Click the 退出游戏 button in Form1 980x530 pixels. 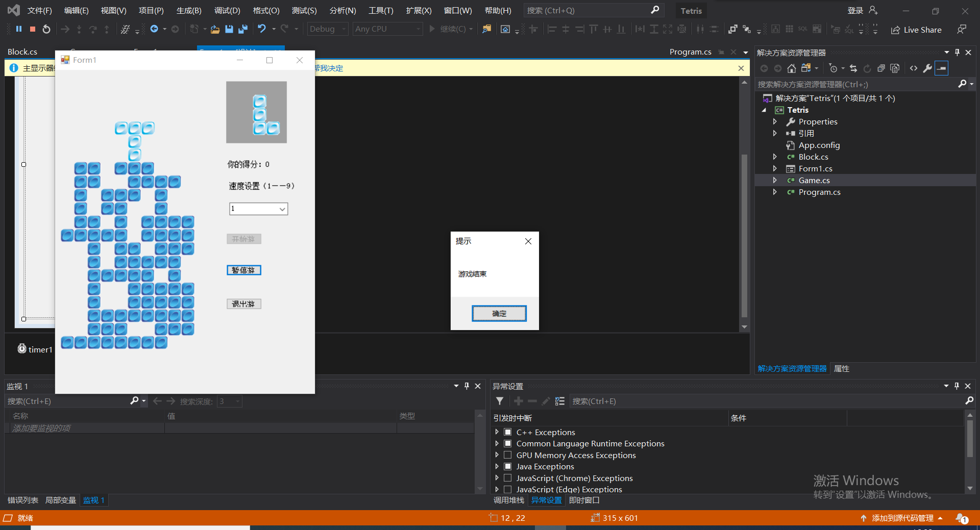[x=244, y=304]
